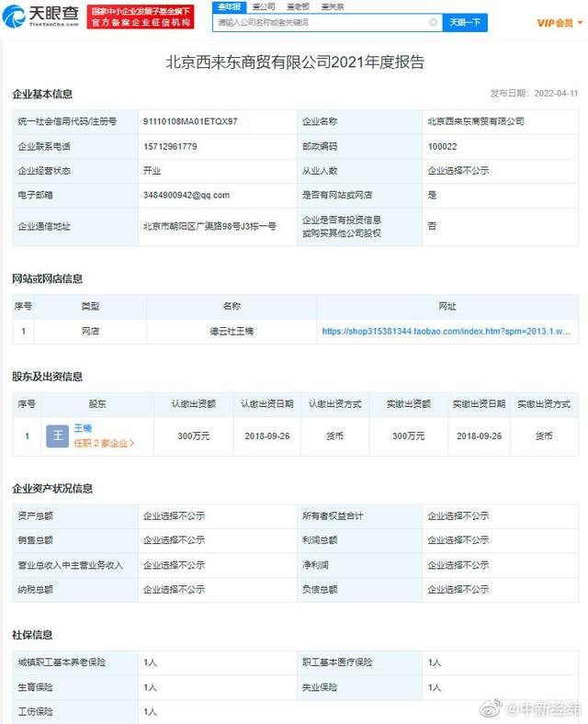Click the 工伤保险 label
Image resolution: width=588 pixels, height=724 pixels.
pos(35,711)
